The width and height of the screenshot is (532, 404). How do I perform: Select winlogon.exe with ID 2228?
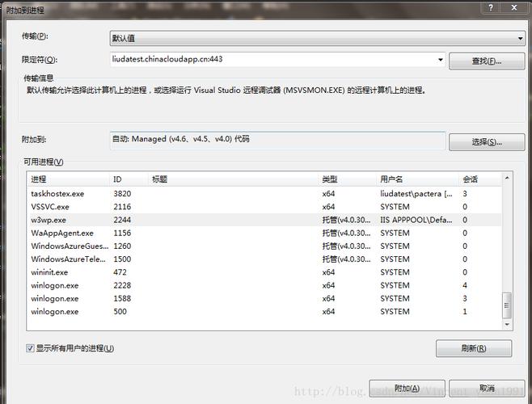tap(264, 285)
